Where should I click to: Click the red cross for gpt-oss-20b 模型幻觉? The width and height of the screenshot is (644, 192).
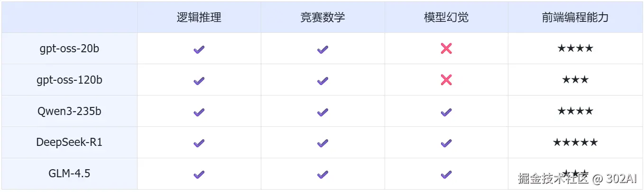point(446,48)
